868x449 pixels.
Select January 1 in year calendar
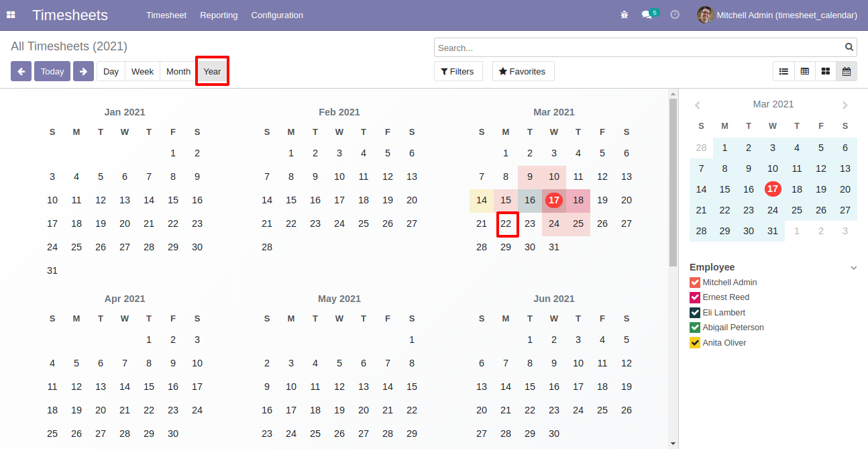pyautogui.click(x=173, y=153)
